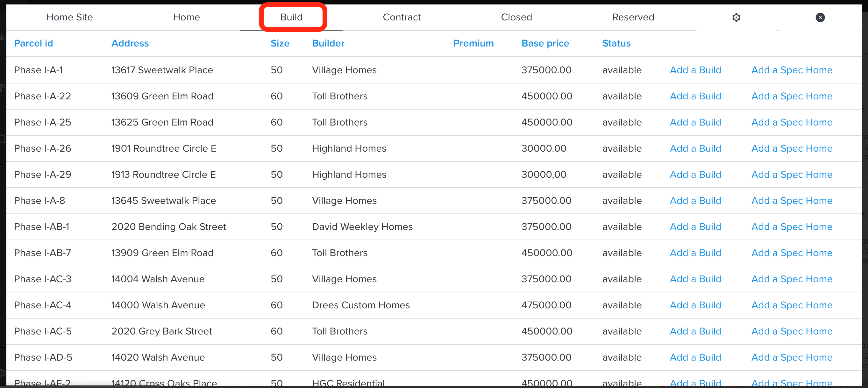Click the Premium column header
The height and width of the screenshot is (388, 868).
pyautogui.click(x=473, y=43)
